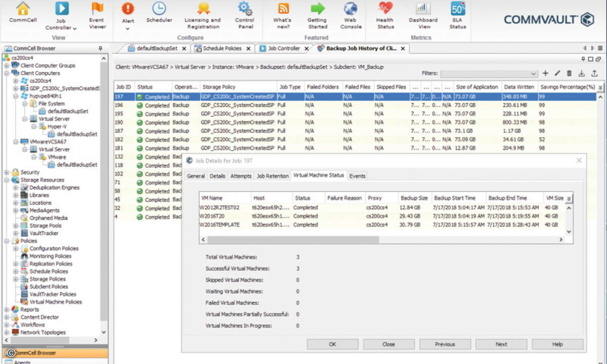Expand the Security tree node
607x364 pixels.
[7, 172]
